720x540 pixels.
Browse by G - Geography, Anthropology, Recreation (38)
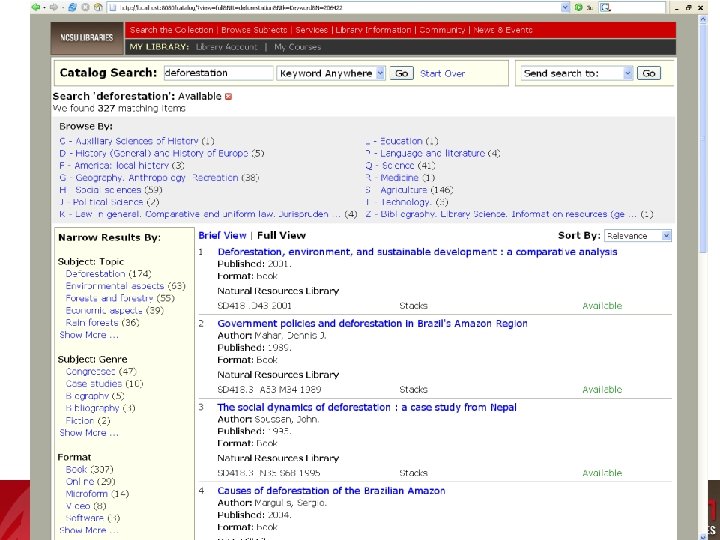tap(159, 178)
